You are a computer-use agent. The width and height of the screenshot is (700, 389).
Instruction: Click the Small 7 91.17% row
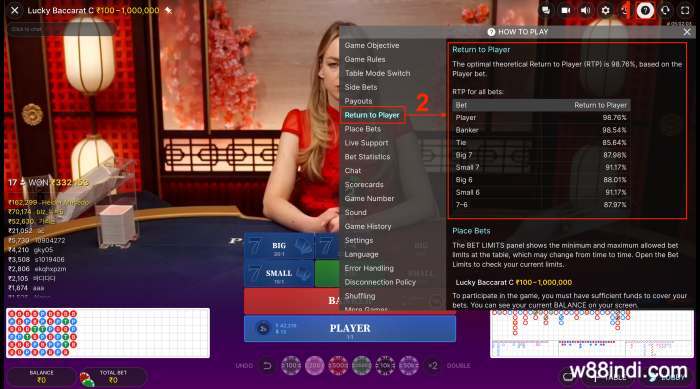click(541, 167)
